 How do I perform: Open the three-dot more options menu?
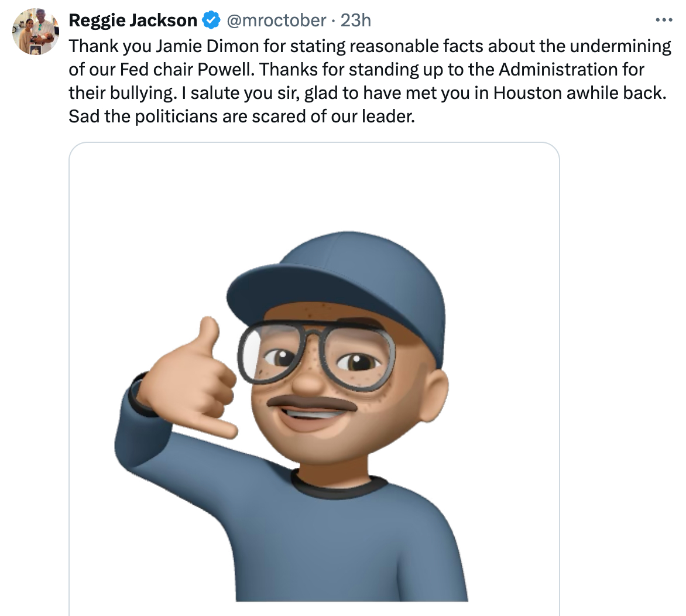coord(664,20)
